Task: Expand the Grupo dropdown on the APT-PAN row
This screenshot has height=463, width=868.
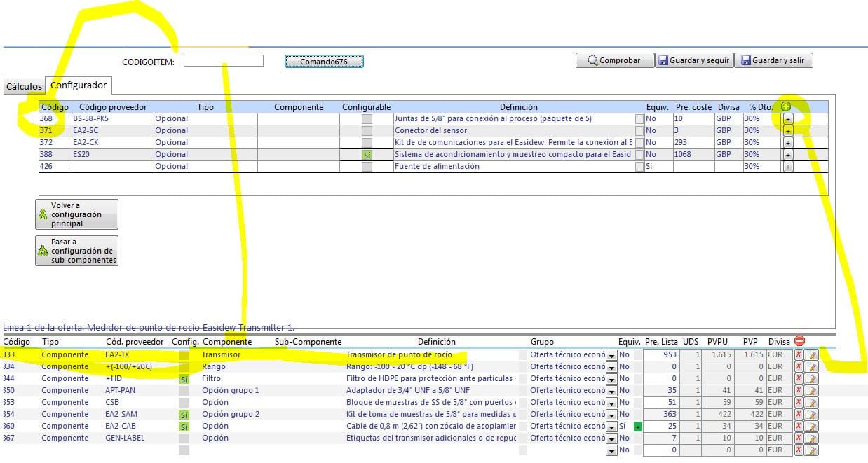Action: pos(611,391)
